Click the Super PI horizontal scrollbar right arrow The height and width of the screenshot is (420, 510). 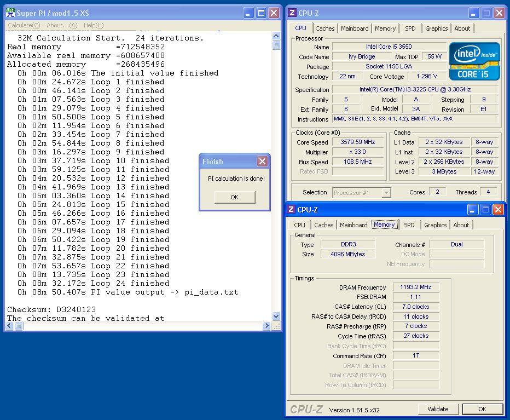tap(266, 326)
